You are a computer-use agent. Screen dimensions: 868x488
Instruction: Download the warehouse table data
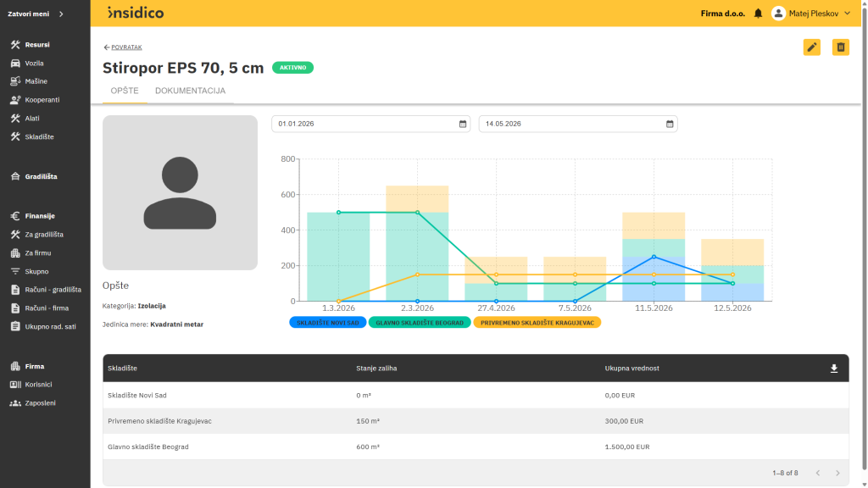click(x=834, y=369)
